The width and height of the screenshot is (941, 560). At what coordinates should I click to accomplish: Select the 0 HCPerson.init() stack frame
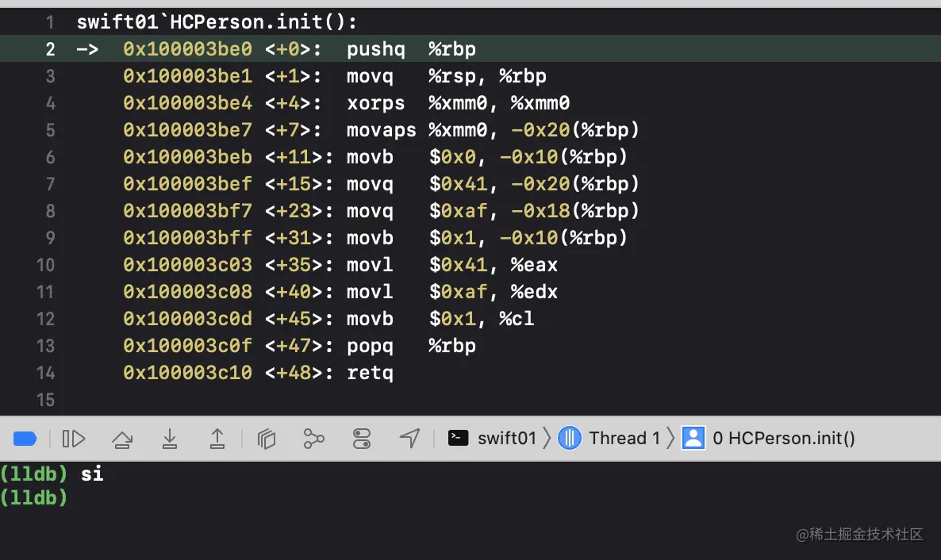[x=783, y=438]
